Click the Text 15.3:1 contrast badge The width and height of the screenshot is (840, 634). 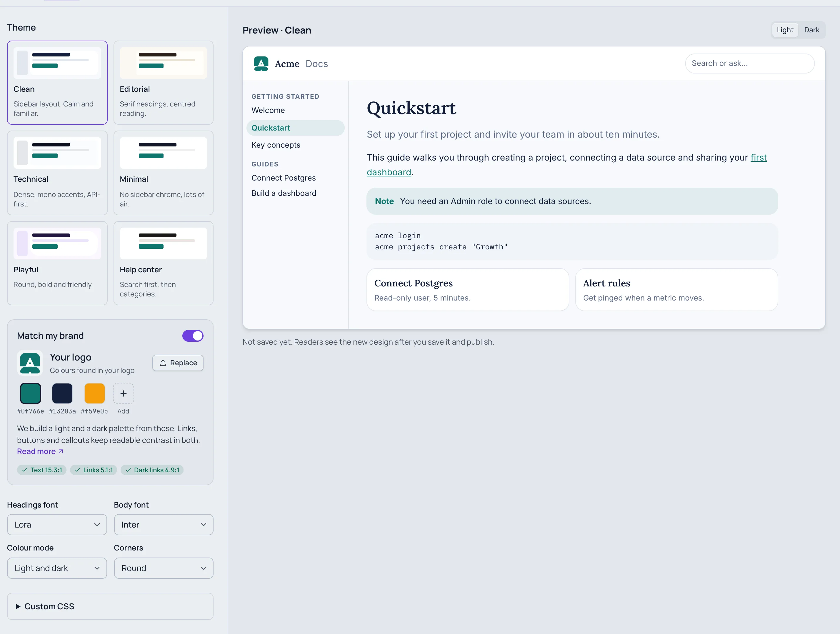point(42,470)
